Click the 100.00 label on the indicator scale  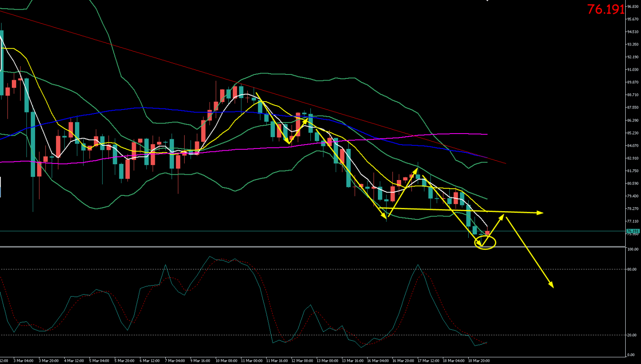[633, 249]
